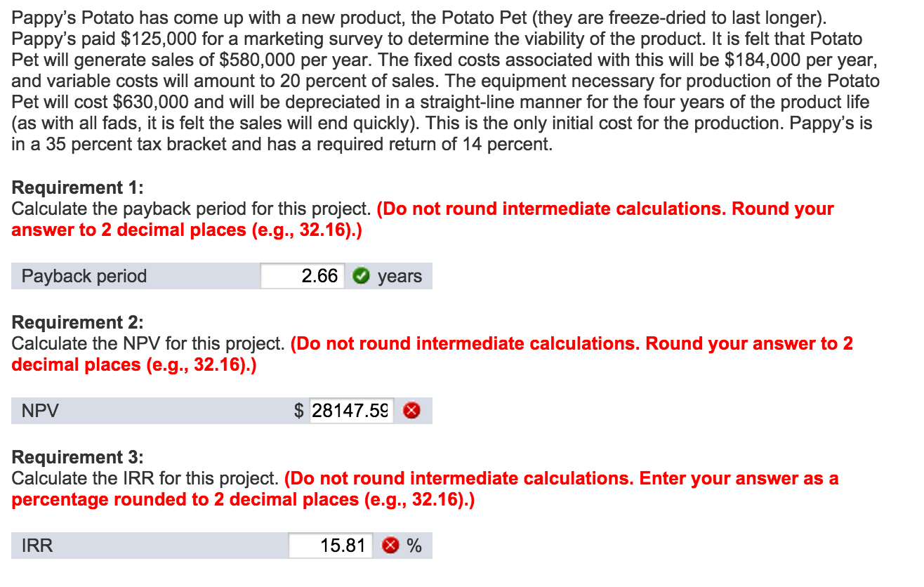Click the red error icon beside NPV
924x587 pixels.
[413, 411]
